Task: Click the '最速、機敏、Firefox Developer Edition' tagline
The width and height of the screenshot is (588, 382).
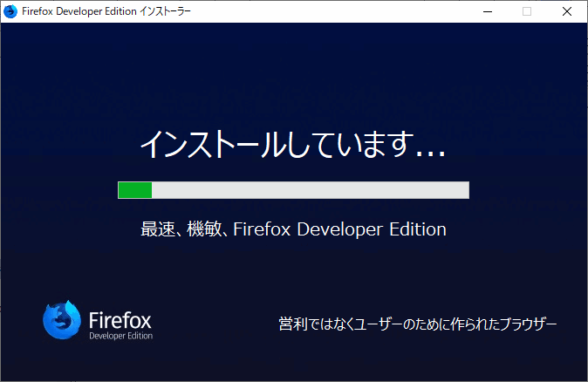Action: (293, 229)
